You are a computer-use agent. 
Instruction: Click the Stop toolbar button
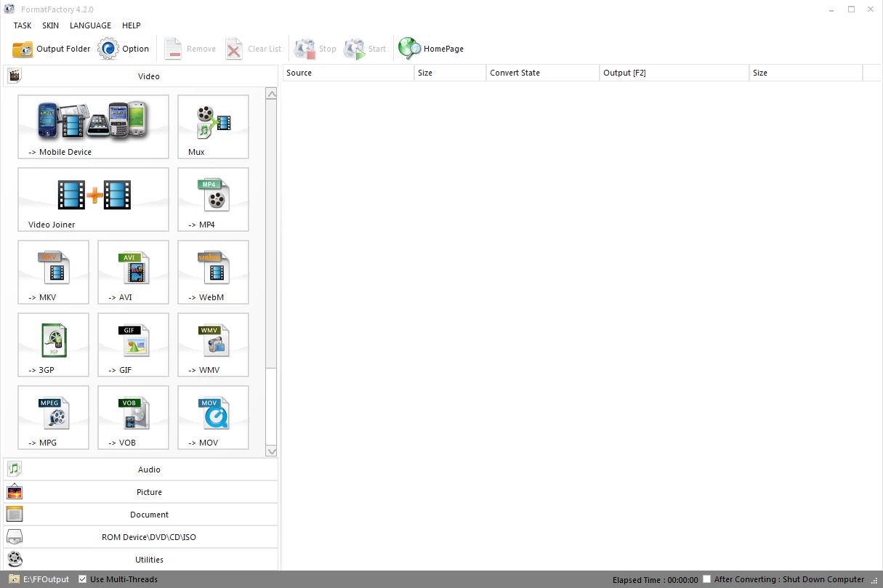315,49
